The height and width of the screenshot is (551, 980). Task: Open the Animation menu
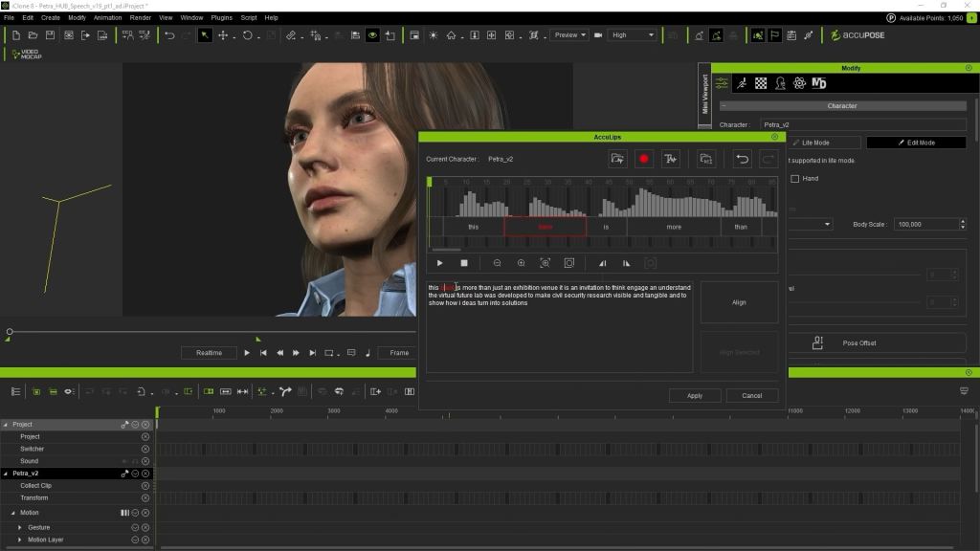click(107, 18)
